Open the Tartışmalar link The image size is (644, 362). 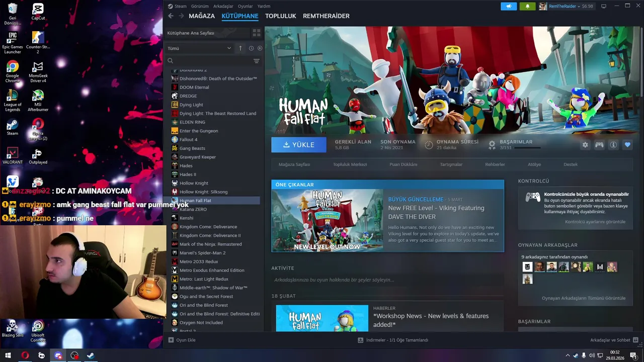coord(451,164)
